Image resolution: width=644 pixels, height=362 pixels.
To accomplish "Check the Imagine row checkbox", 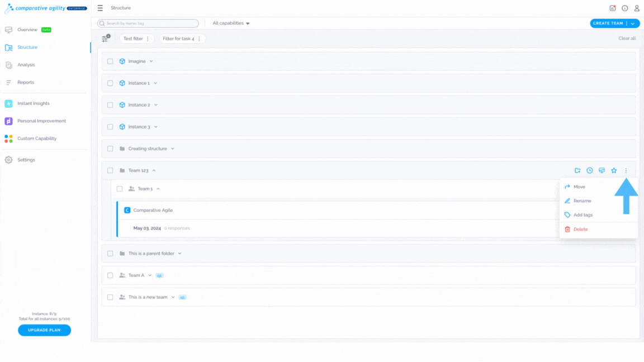I will pyautogui.click(x=110, y=61).
